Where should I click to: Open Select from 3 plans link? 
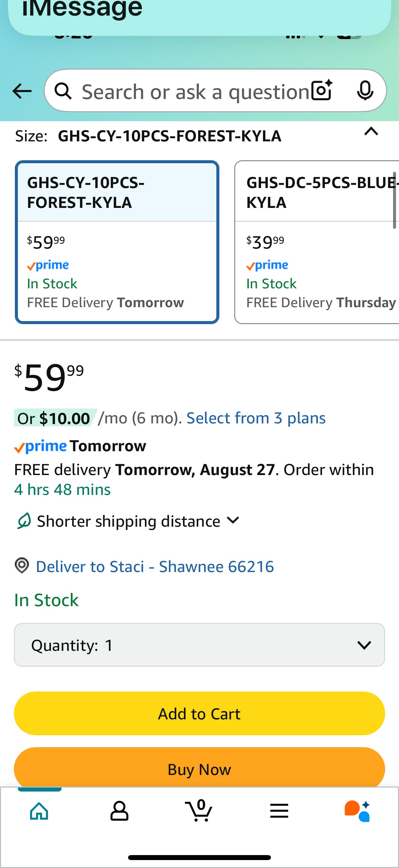coord(256,418)
